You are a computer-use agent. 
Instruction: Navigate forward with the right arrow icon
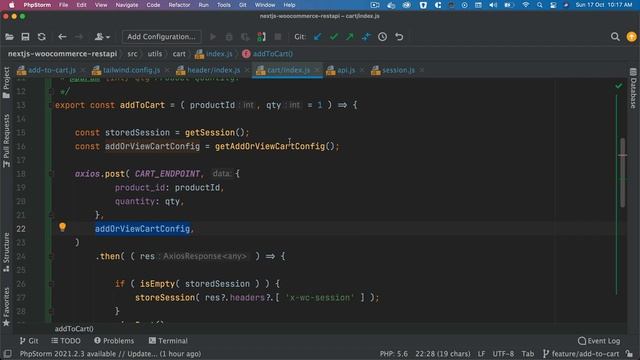[79, 37]
